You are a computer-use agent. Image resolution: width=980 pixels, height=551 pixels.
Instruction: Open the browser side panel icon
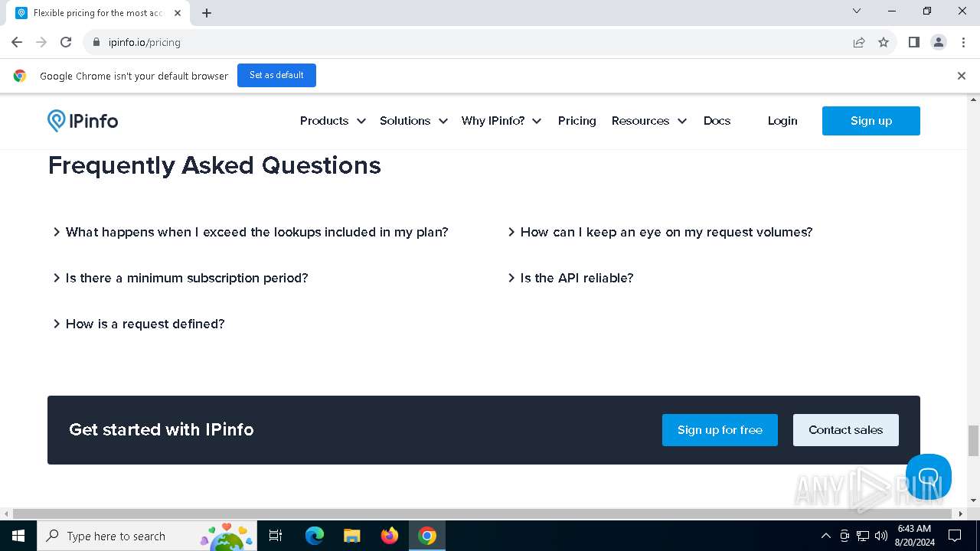pyautogui.click(x=914, y=42)
